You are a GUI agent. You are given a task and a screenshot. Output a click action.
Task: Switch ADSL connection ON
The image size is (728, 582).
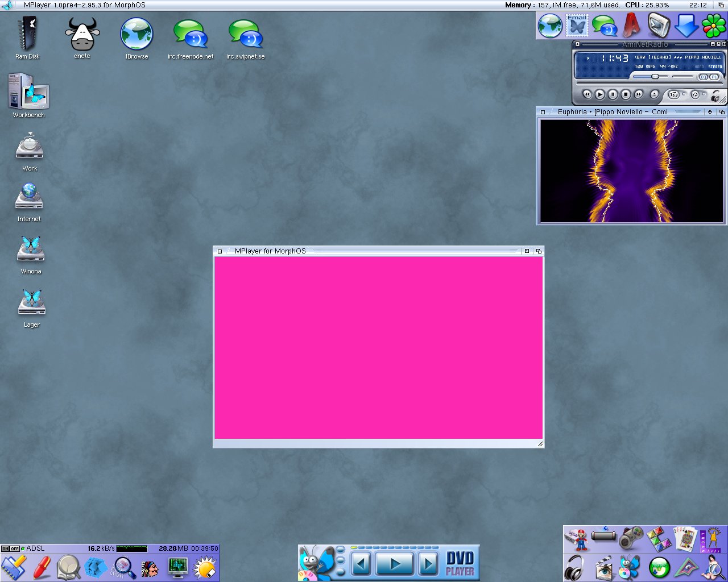5,549
